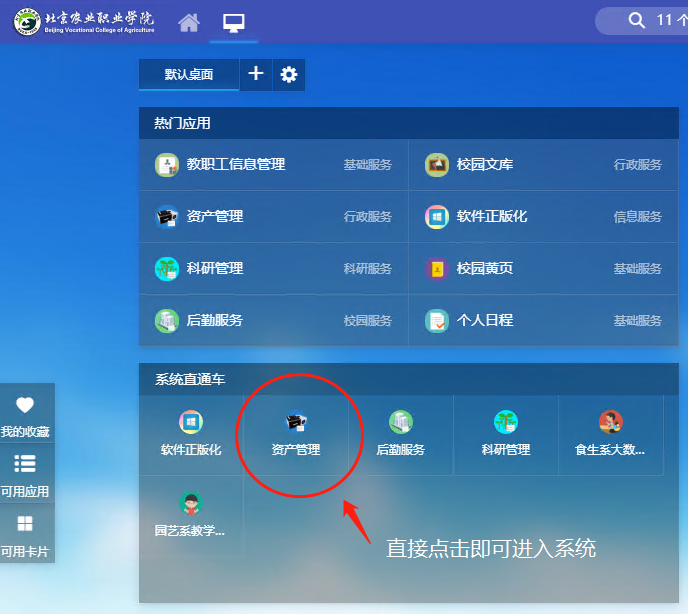The height and width of the screenshot is (614, 688).
Task: Open 教职工信息管理 text in hot apps
Action: tap(236, 165)
